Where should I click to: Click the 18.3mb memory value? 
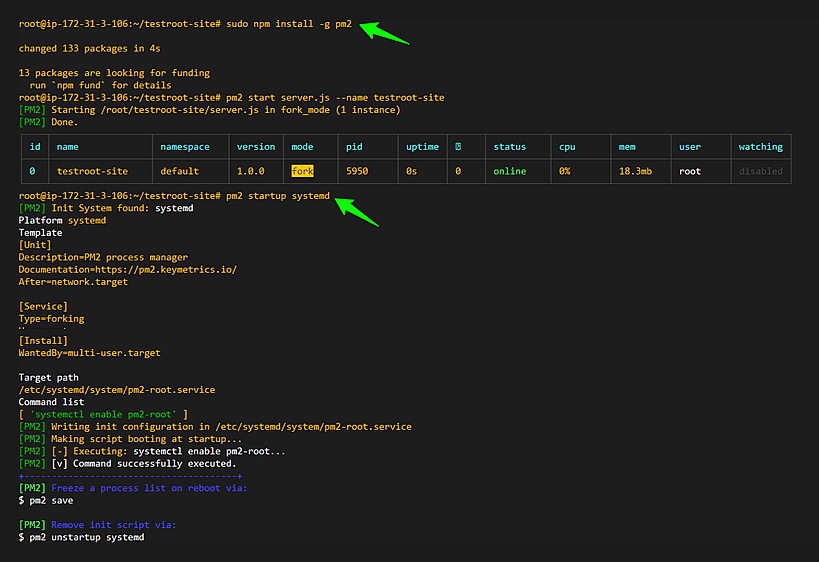[635, 171]
